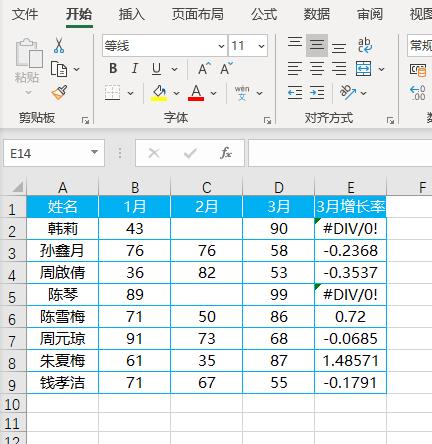Image resolution: width=432 pixels, height=444 pixels.
Task: Switch to the 页面布局 tab
Action: (x=198, y=15)
